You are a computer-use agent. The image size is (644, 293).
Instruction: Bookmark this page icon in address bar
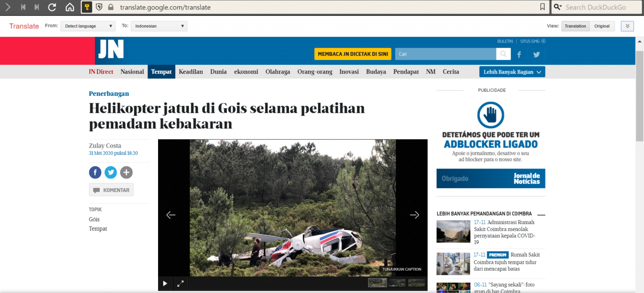[x=543, y=7]
